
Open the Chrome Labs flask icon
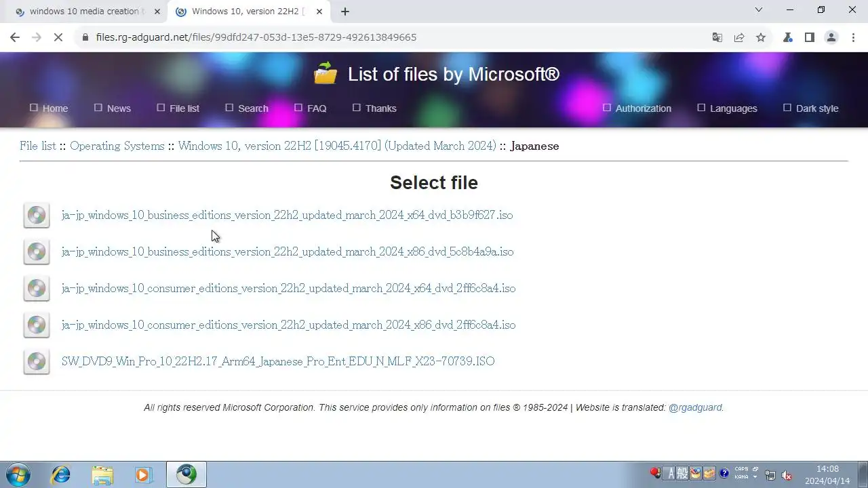coord(788,37)
